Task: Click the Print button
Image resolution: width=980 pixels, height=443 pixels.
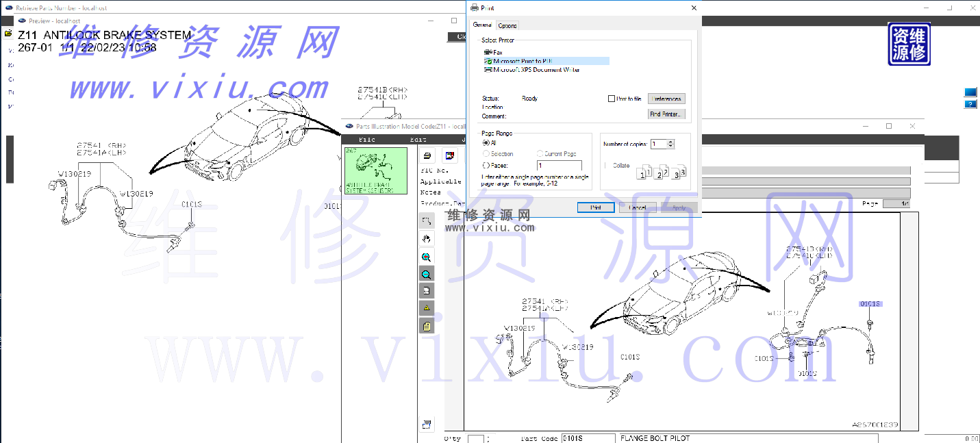Action: 596,207
